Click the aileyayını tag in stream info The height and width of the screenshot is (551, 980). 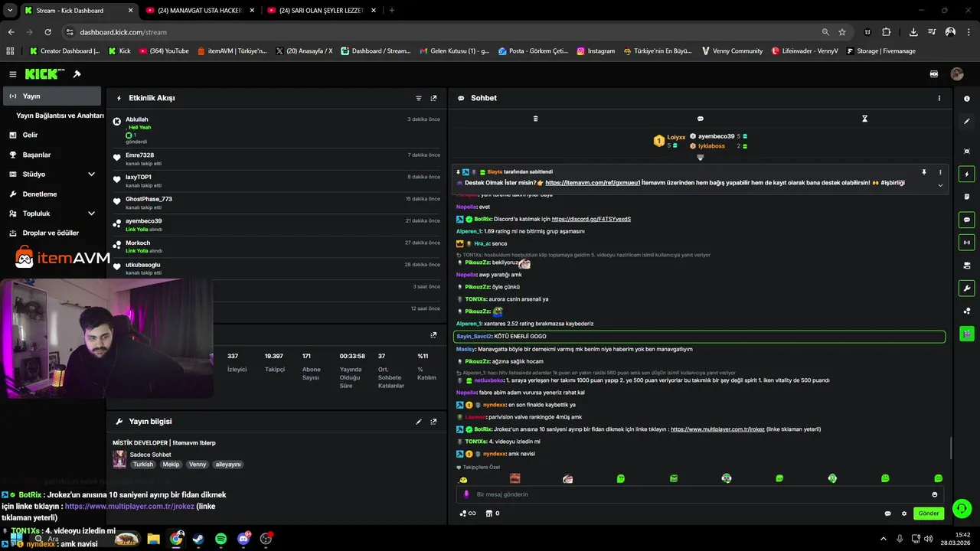tap(228, 465)
